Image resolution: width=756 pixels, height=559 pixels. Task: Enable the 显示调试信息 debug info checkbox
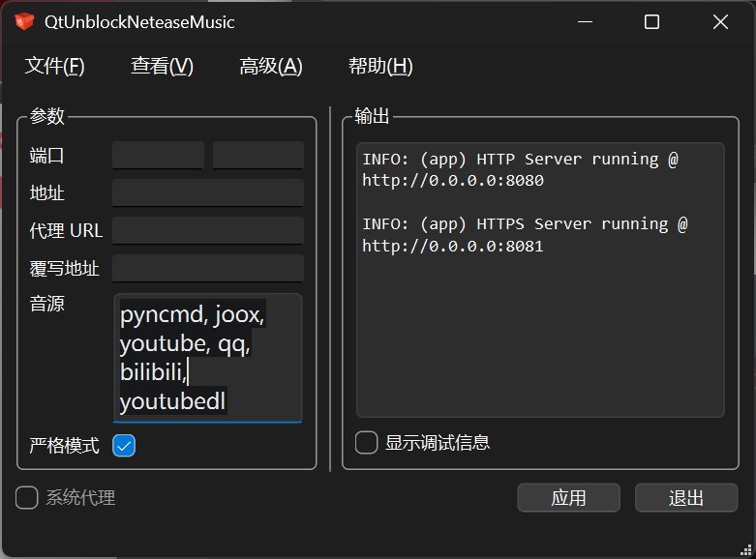[x=367, y=442]
